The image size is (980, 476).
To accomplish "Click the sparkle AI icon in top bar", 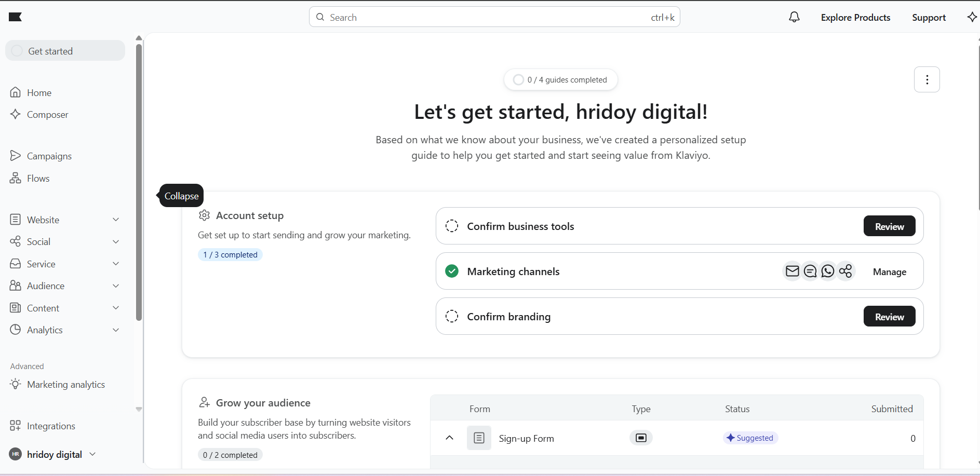I will (972, 17).
